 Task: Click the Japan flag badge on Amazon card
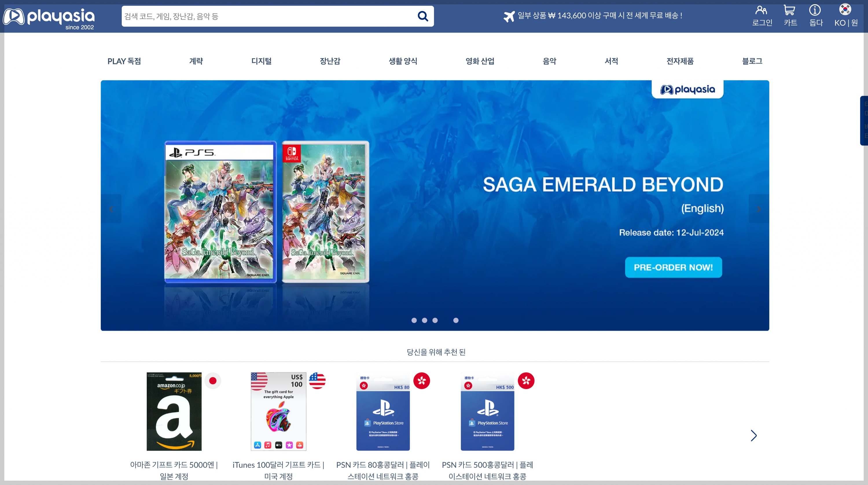point(213,381)
